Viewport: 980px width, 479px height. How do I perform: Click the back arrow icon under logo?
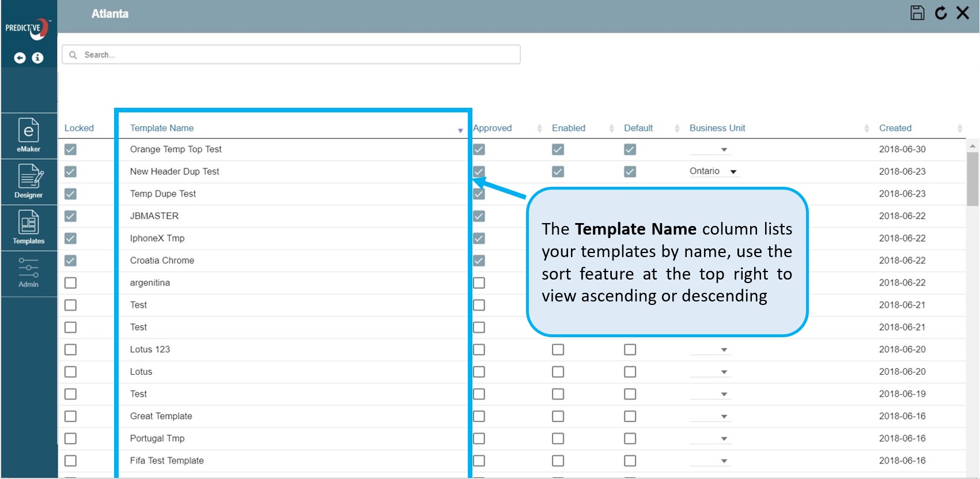pyautogui.click(x=20, y=58)
